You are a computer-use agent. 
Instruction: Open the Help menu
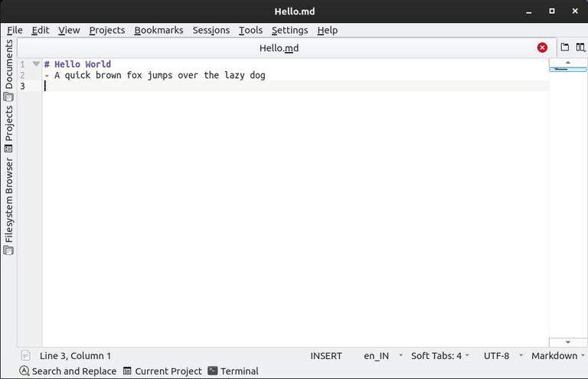(328, 30)
